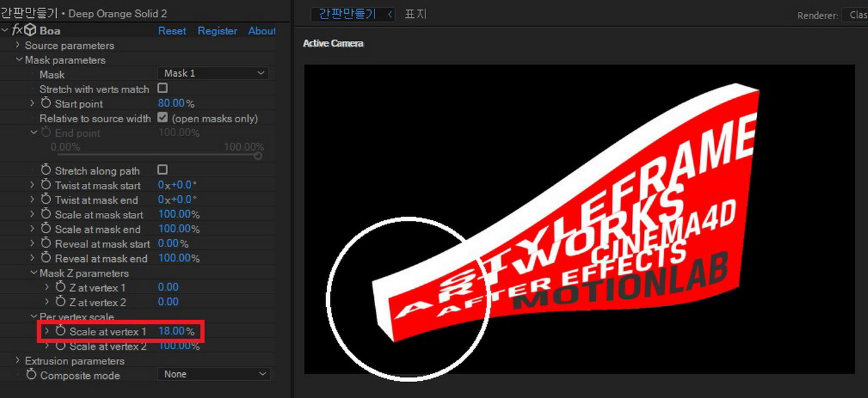Viewport: 868px width, 398px height.
Task: Click the Register link
Action: pyautogui.click(x=217, y=30)
